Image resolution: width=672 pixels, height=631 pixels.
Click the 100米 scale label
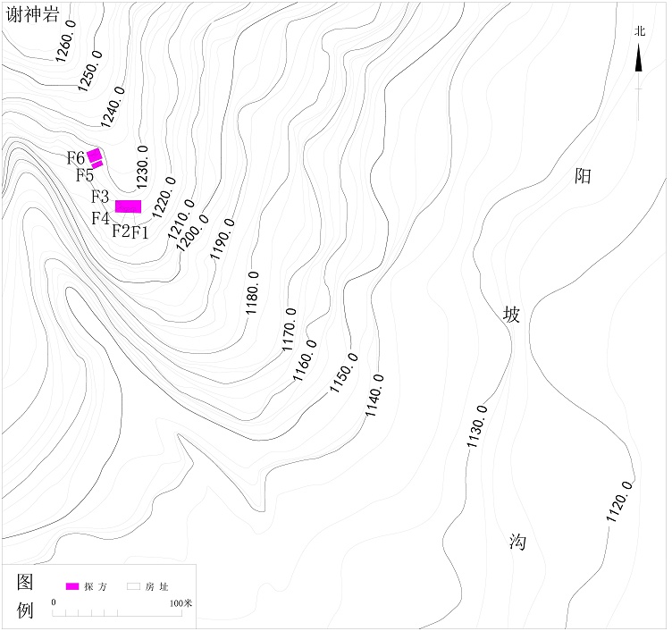[181, 603]
